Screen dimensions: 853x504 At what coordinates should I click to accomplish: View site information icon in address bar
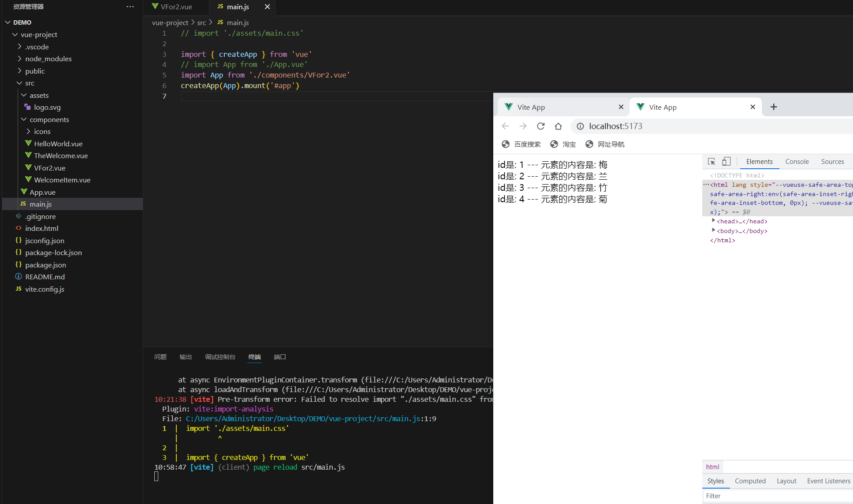(580, 126)
